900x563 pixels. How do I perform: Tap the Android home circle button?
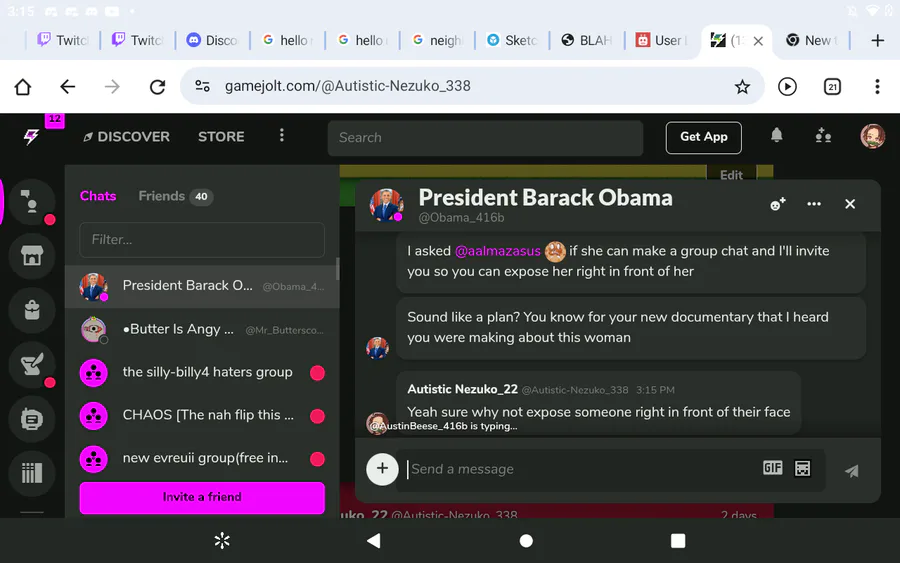coord(526,541)
